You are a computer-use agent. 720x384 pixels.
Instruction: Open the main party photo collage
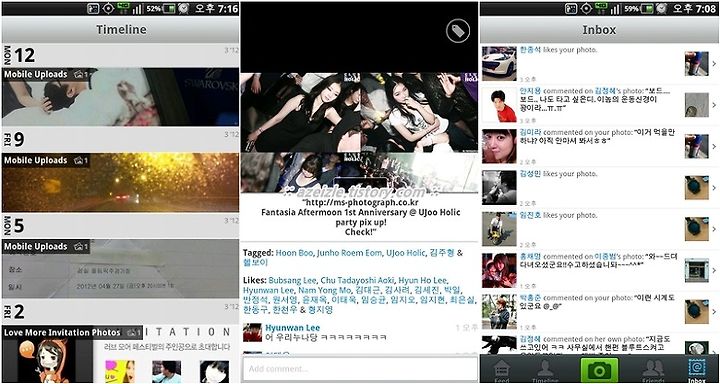[359, 132]
